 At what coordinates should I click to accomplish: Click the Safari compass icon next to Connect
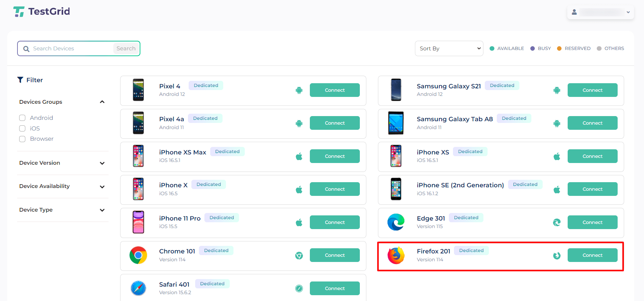299,289
